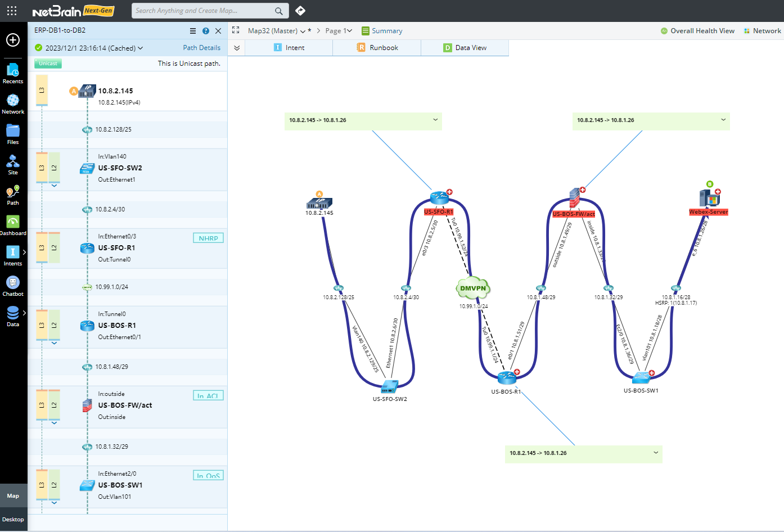Switch to the Runbook tab
784x532 pixels.
(377, 48)
